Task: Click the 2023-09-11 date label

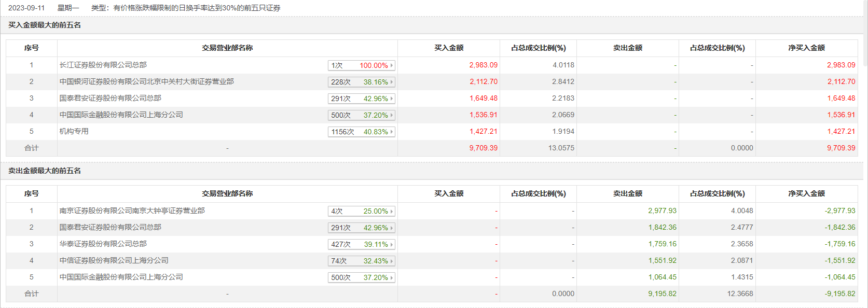Action: tap(26, 8)
